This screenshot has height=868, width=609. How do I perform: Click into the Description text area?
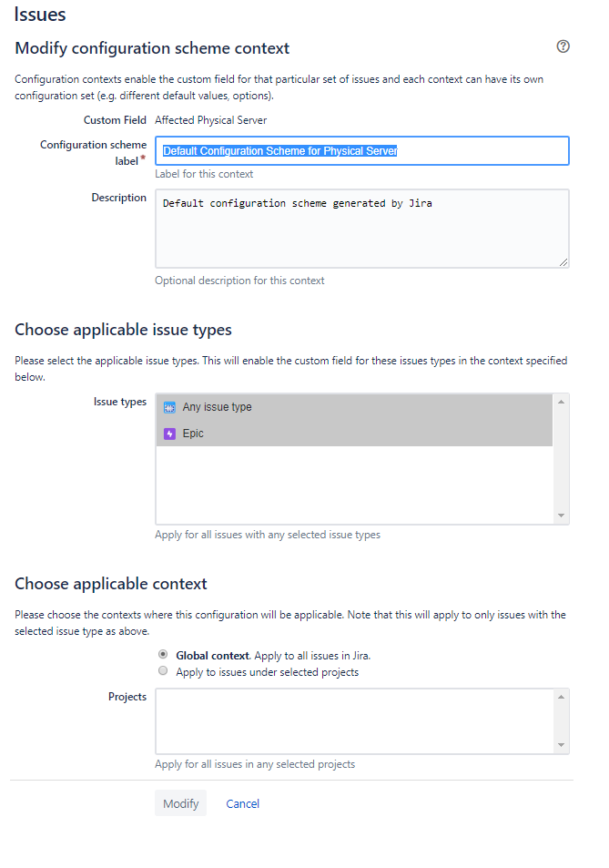[361, 232]
